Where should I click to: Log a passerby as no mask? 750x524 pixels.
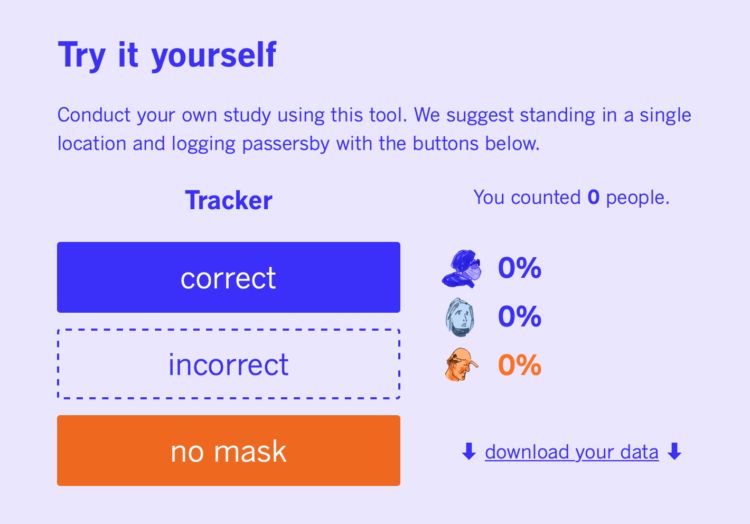tap(229, 450)
